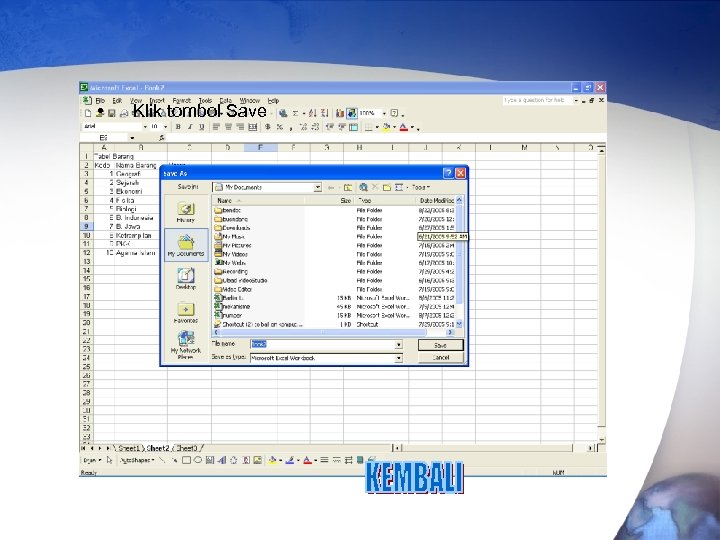Click the Font Color red A in formatting toolbar
This screenshot has width=720, height=540.
click(x=404, y=127)
